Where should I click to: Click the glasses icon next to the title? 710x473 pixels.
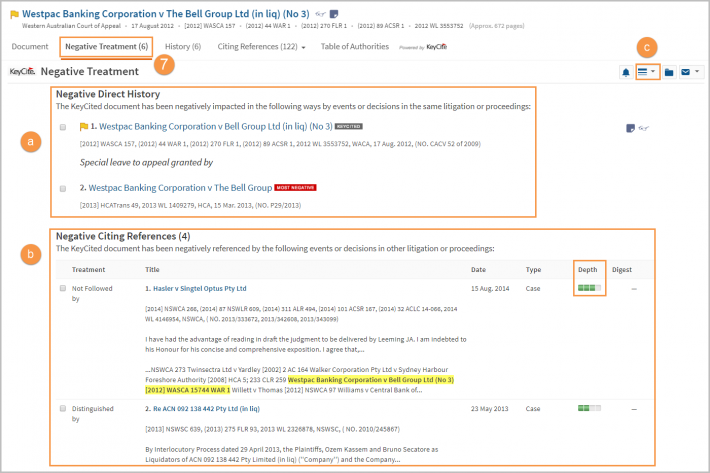[320, 14]
